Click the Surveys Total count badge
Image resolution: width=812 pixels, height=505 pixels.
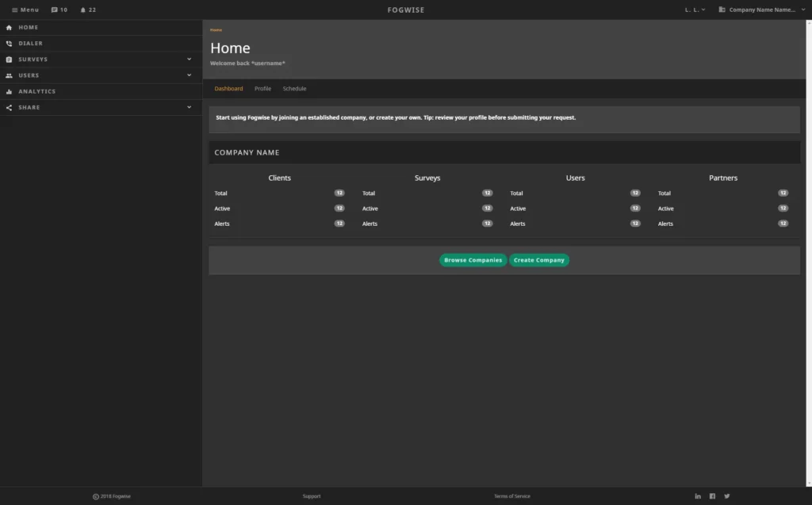pos(488,193)
